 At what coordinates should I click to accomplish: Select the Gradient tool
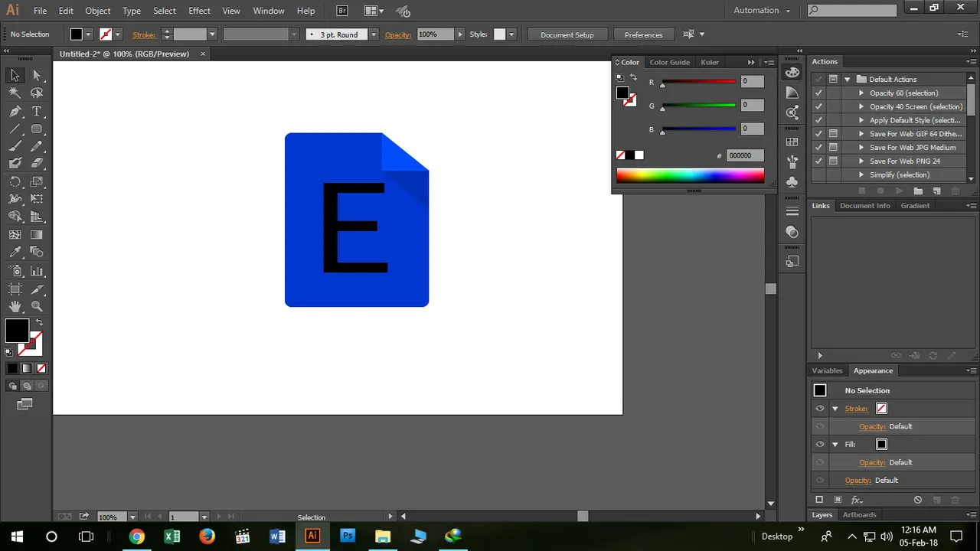[37, 235]
